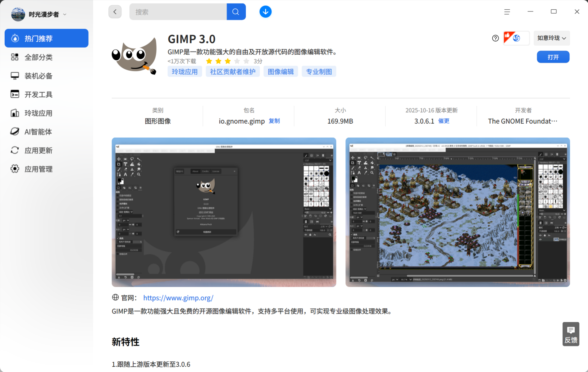Go back with the left arrow button
Viewport: 588px width, 372px height.
point(115,12)
